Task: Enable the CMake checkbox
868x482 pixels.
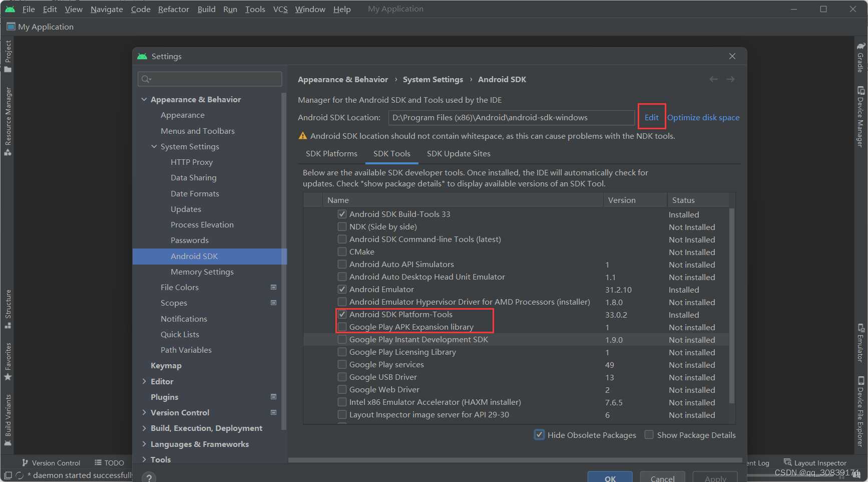Action: tap(342, 252)
